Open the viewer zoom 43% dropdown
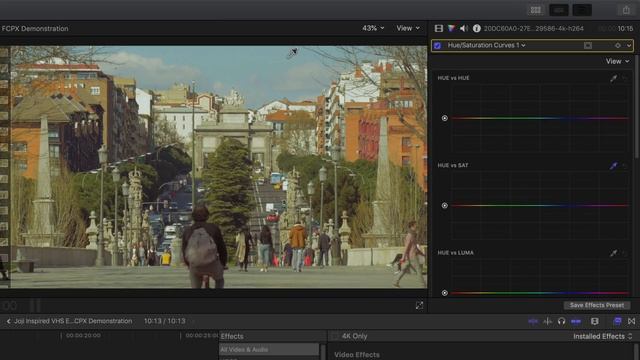 point(373,28)
